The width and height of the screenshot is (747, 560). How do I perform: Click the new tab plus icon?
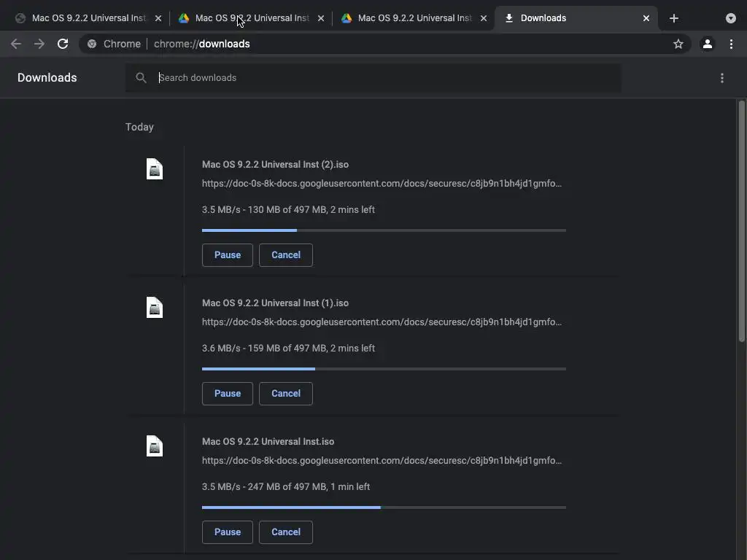[x=674, y=18]
